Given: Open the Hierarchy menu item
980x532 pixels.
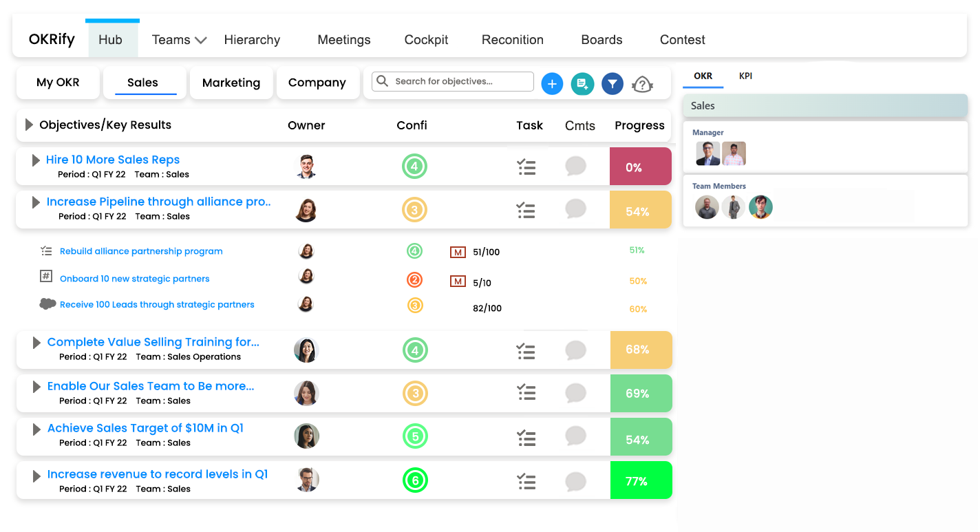Looking at the screenshot, I should coord(252,40).
